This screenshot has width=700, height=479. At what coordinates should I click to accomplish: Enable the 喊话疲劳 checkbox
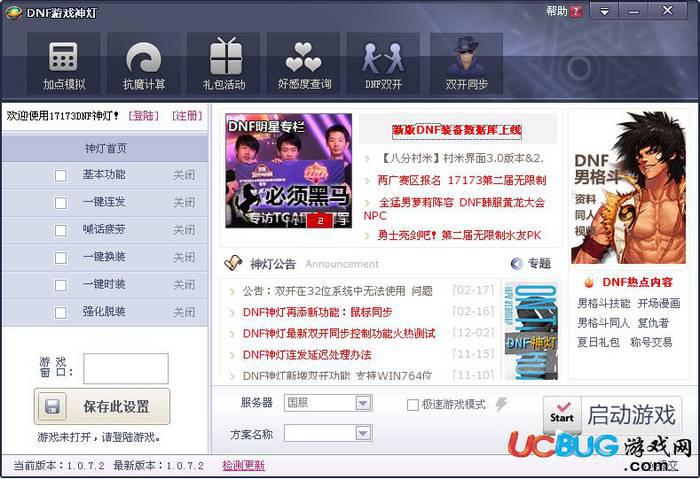point(61,230)
